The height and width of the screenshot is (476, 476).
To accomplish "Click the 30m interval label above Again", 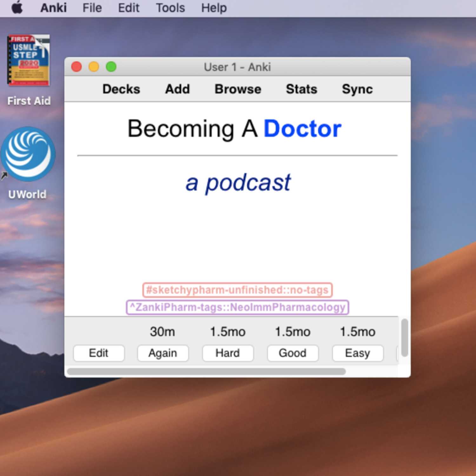I will click(x=162, y=332).
